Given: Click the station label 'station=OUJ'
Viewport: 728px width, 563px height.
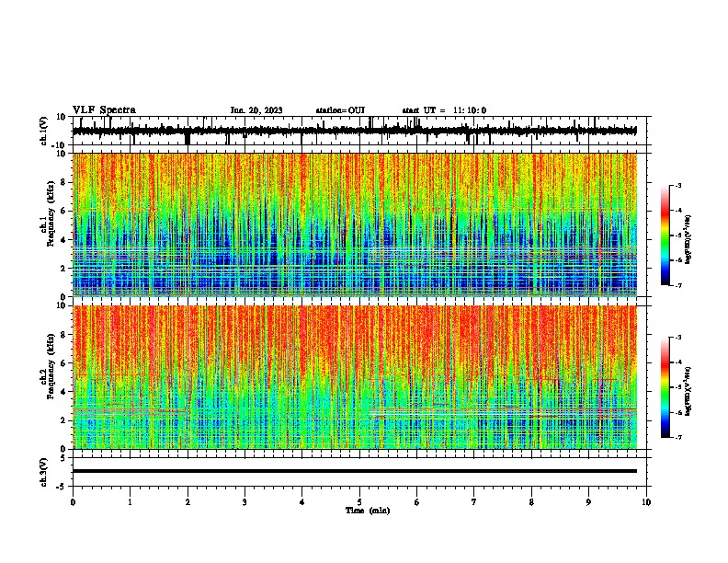Looking at the screenshot, I should click(x=340, y=110).
